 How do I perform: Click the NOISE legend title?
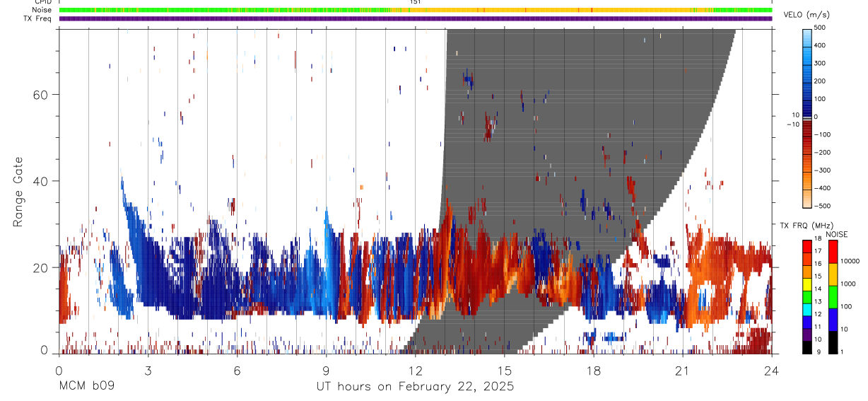tap(838, 234)
